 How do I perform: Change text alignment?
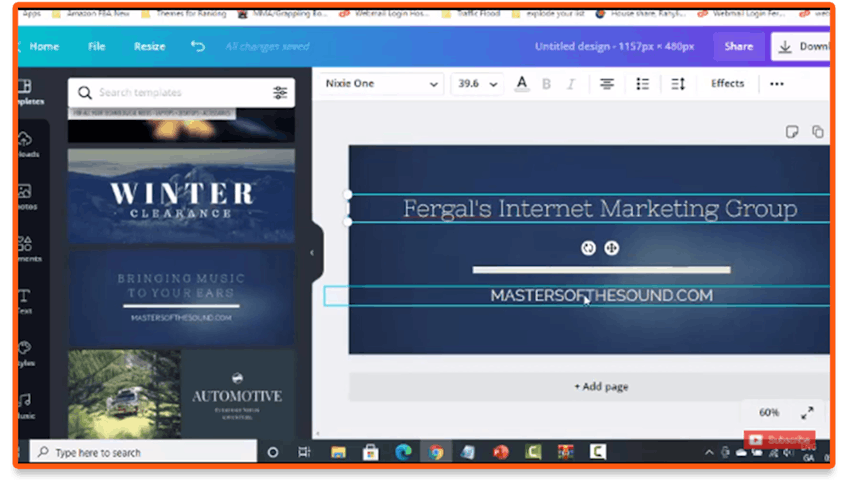click(x=607, y=84)
